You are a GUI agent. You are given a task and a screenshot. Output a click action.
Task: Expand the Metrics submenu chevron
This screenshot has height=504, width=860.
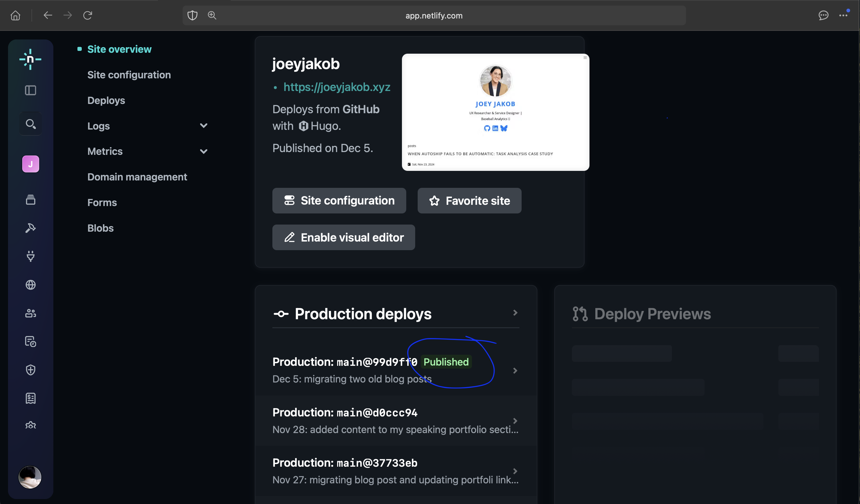tap(203, 151)
